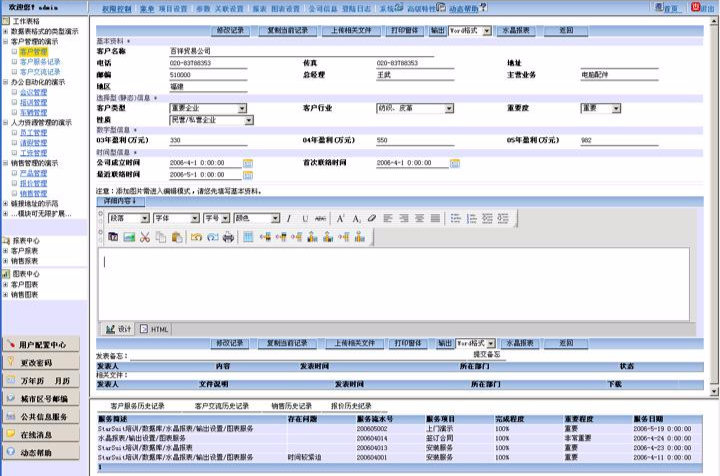The image size is (720, 476).
Task: Open the 公司信息 menu item
Action: (322, 9)
